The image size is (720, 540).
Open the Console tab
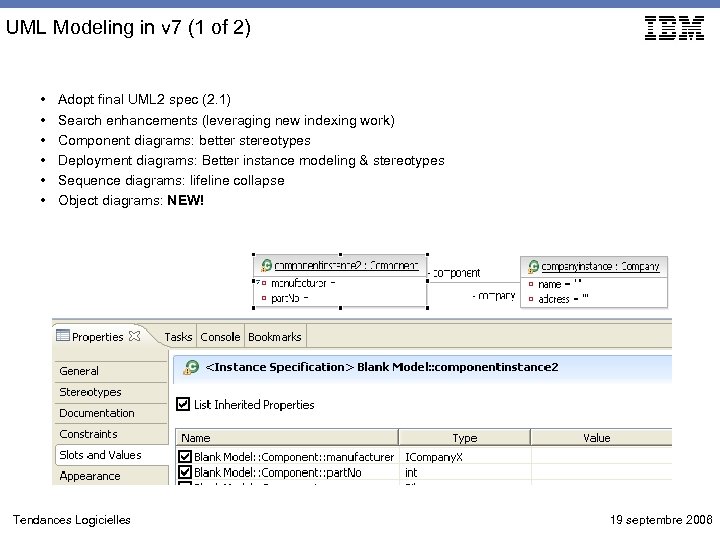[220, 337]
